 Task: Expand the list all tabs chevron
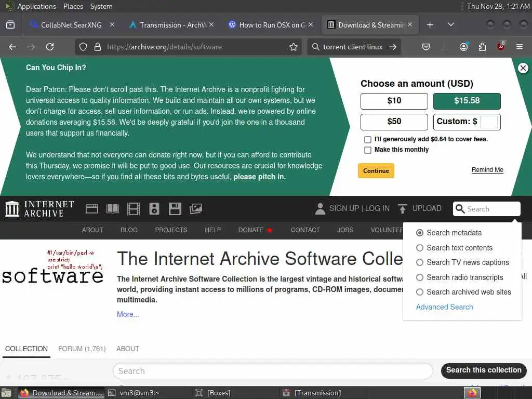tap(450, 25)
